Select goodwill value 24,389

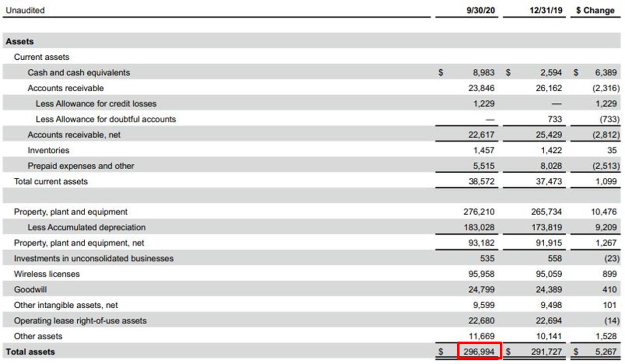tap(548, 289)
